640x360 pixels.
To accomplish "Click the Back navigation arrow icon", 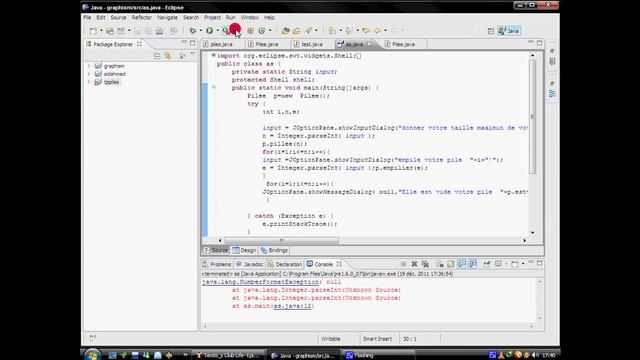I will point(378,31).
